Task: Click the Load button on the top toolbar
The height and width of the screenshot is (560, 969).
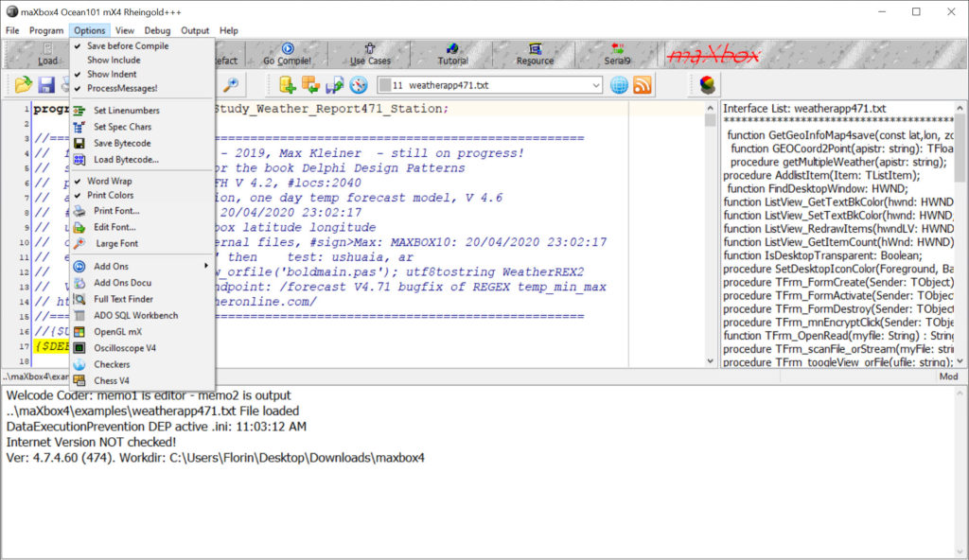Action: tap(47, 55)
